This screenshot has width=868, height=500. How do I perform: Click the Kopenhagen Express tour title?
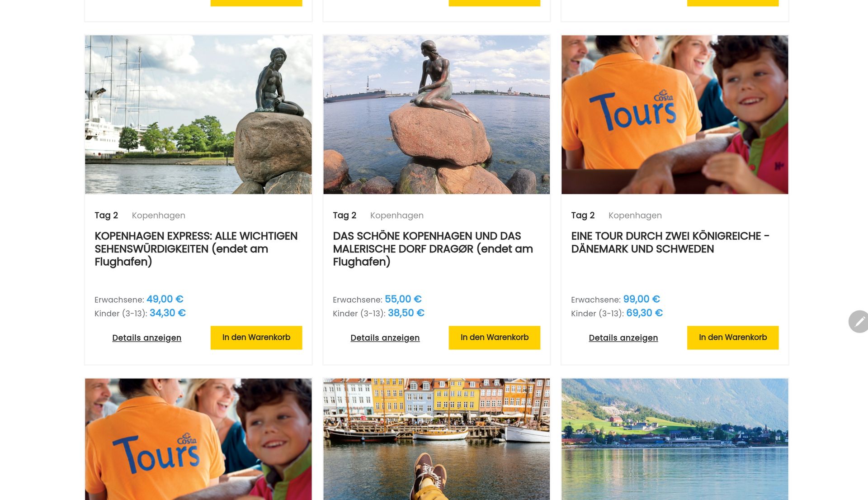pos(196,249)
